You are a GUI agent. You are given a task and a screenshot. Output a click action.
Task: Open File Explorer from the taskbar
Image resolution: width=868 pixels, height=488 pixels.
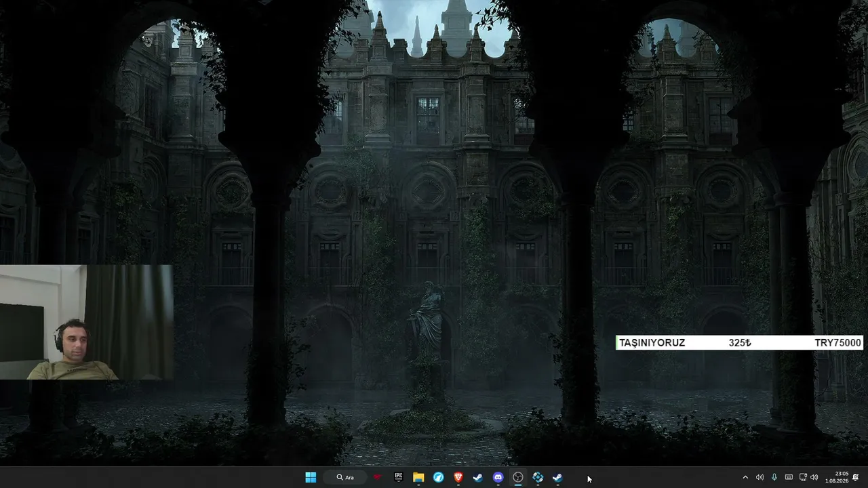pos(418,477)
